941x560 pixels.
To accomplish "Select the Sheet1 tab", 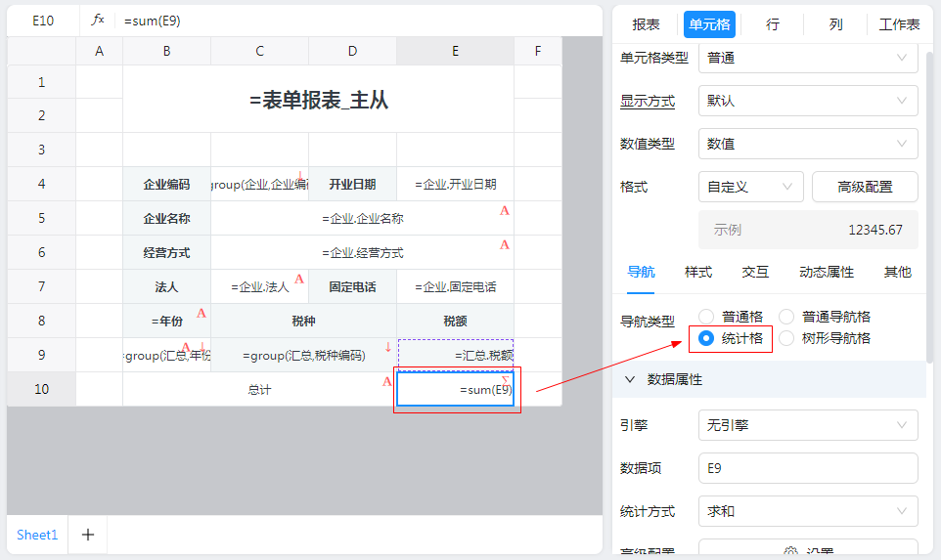I will [x=37, y=535].
